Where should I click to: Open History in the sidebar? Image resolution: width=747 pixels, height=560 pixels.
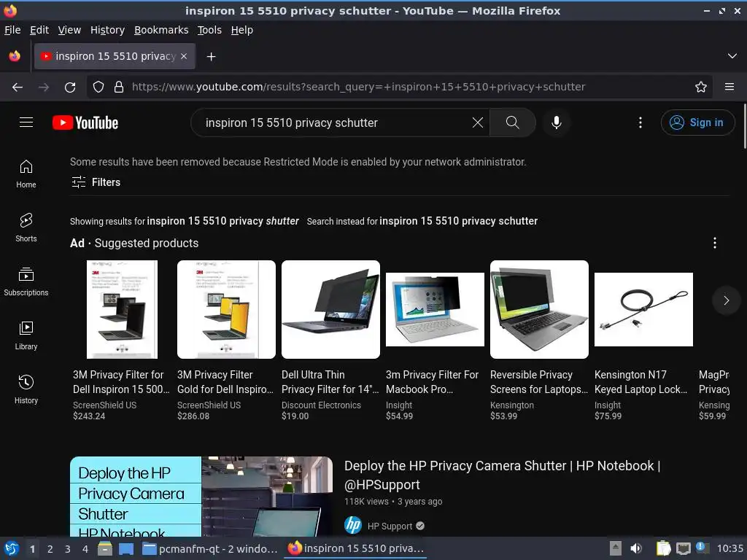26,389
